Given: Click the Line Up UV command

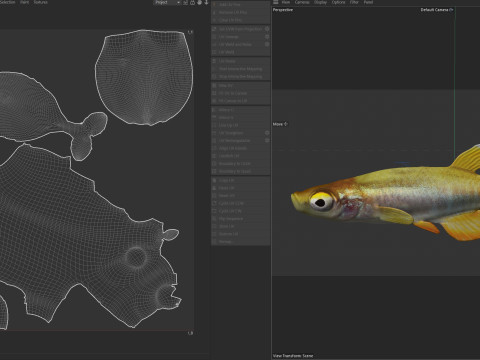Looking at the screenshot, I should (x=240, y=125).
